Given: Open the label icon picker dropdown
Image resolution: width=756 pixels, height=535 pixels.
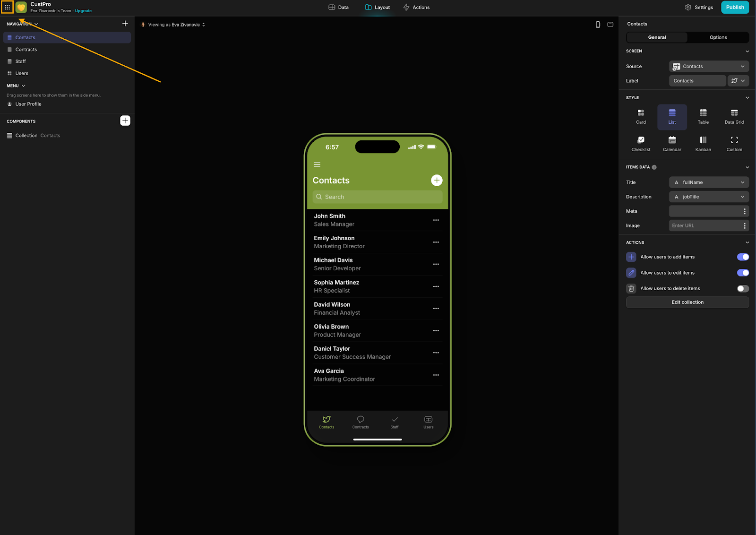Looking at the screenshot, I should 738,81.
